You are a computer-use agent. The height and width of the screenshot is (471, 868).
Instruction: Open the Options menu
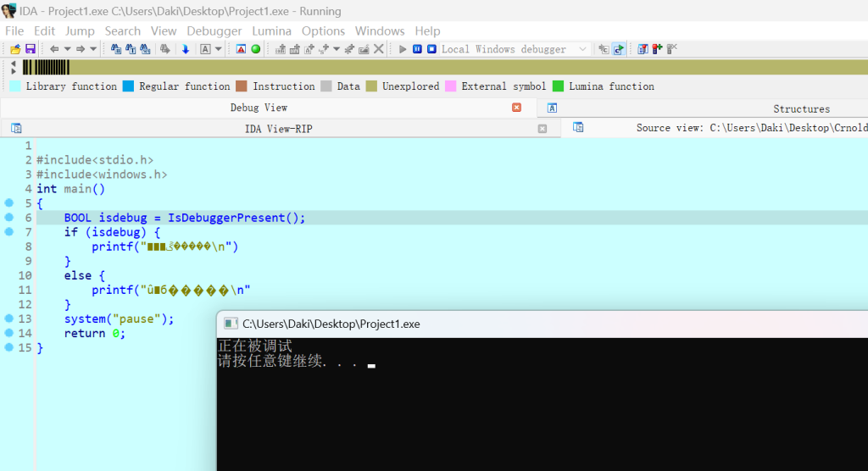[323, 31]
